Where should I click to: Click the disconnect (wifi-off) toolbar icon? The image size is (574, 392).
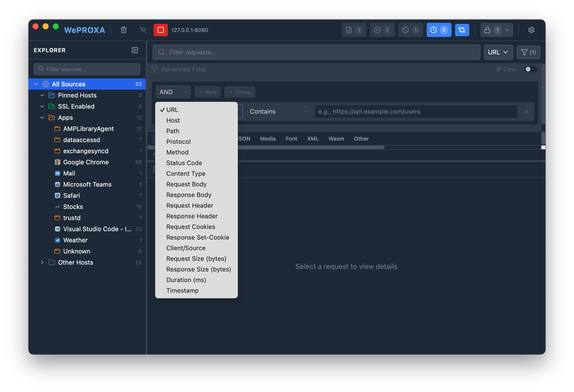point(143,30)
